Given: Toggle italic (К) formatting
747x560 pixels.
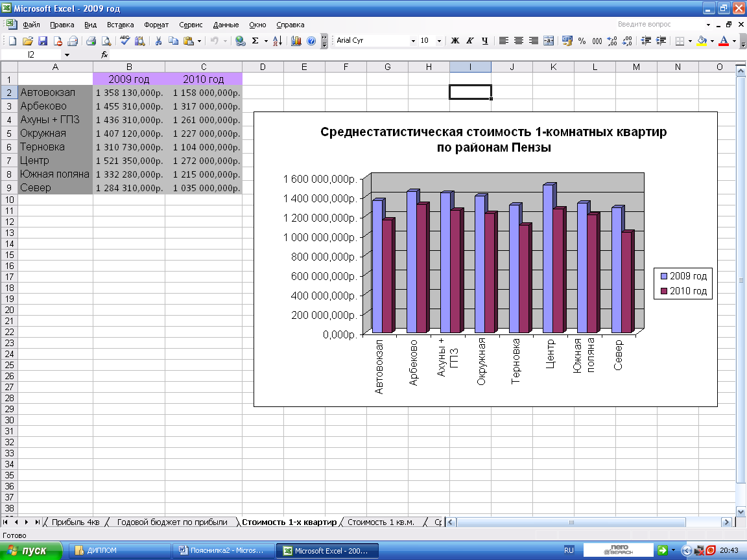Looking at the screenshot, I should tap(469, 40).
